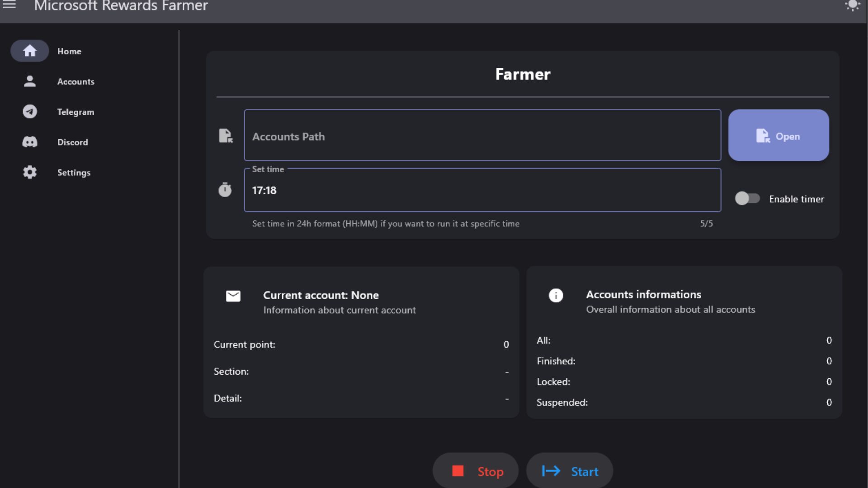Click the info icon in Accounts informations
Screen dimensions: 868x488
[x=556, y=296]
